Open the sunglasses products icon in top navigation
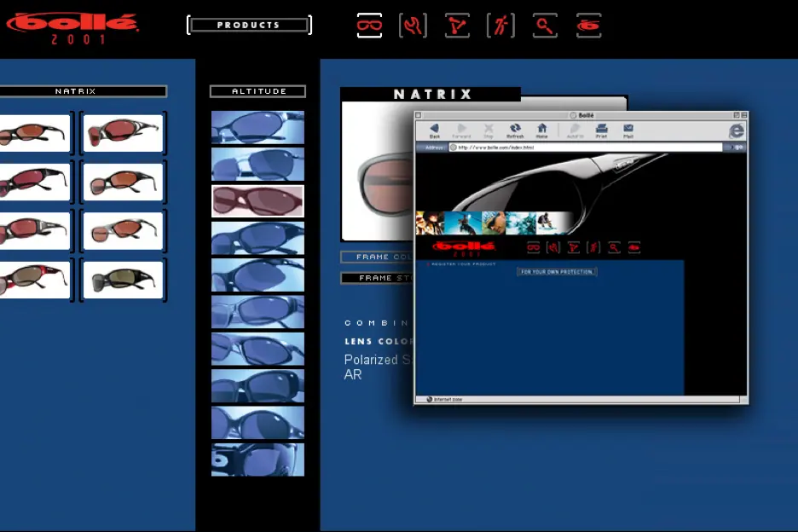Screen dimensions: 798x532 369,25
